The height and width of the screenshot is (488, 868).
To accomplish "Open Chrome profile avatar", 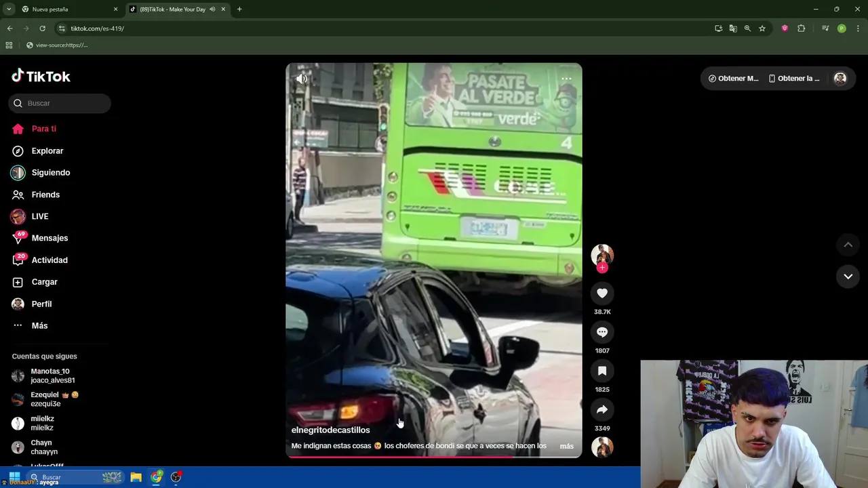I will click(x=842, y=28).
